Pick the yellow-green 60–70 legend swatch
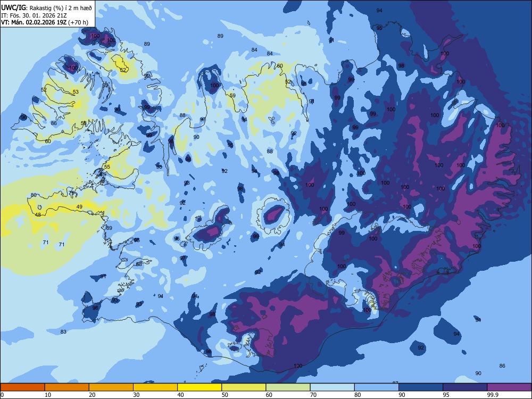Image resolution: width=532 pixels, height=399 pixels. pyautogui.click(x=288, y=387)
